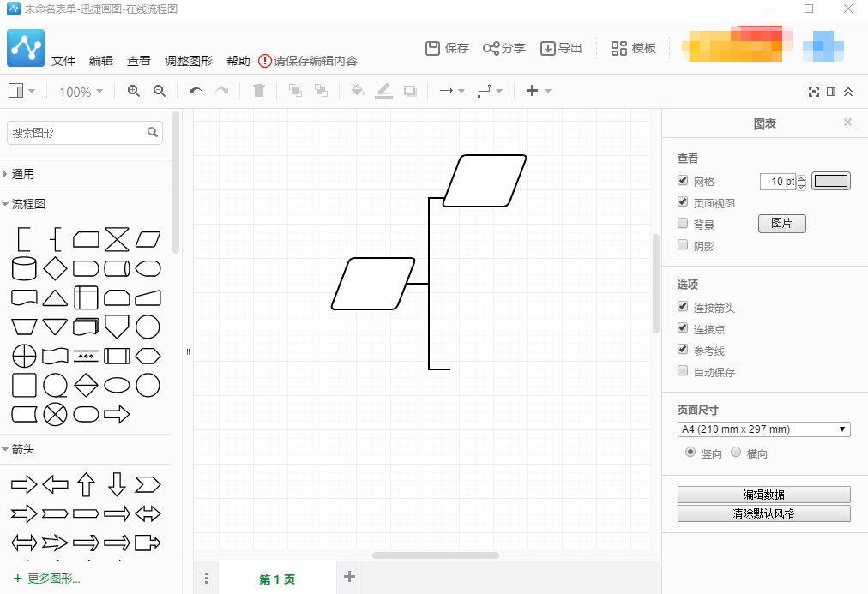Select landscape page orientation
Viewport: 868px width, 594px height.
[736, 453]
